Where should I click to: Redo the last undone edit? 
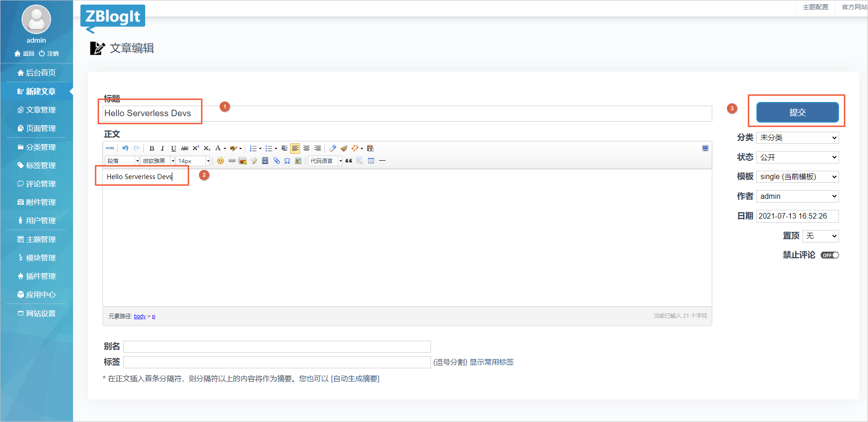pyautogui.click(x=136, y=148)
